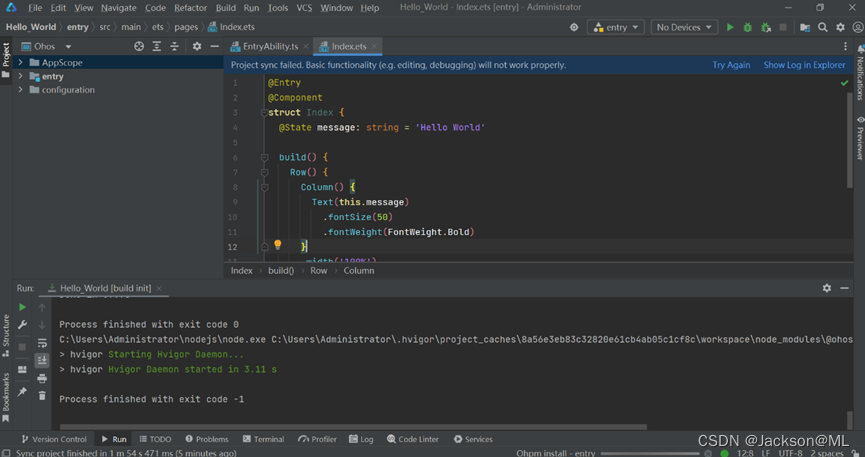Fold the Column() block at line 8
This screenshot has width=865, height=457.
click(264, 187)
